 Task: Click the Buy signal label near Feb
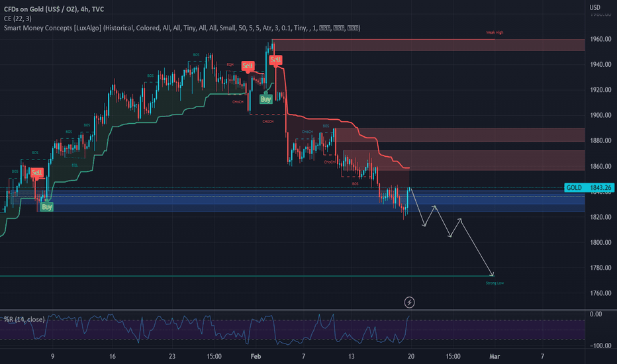coord(265,99)
